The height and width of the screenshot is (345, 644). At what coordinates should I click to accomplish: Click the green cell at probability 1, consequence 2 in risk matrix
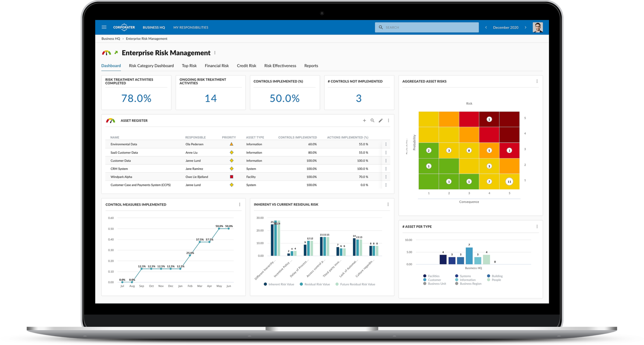449,182
